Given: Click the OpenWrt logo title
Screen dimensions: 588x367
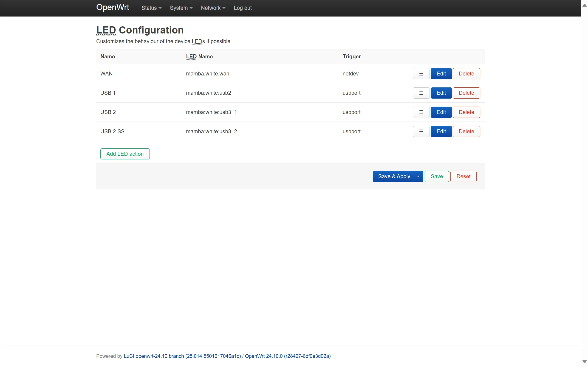Looking at the screenshot, I should pos(113,8).
